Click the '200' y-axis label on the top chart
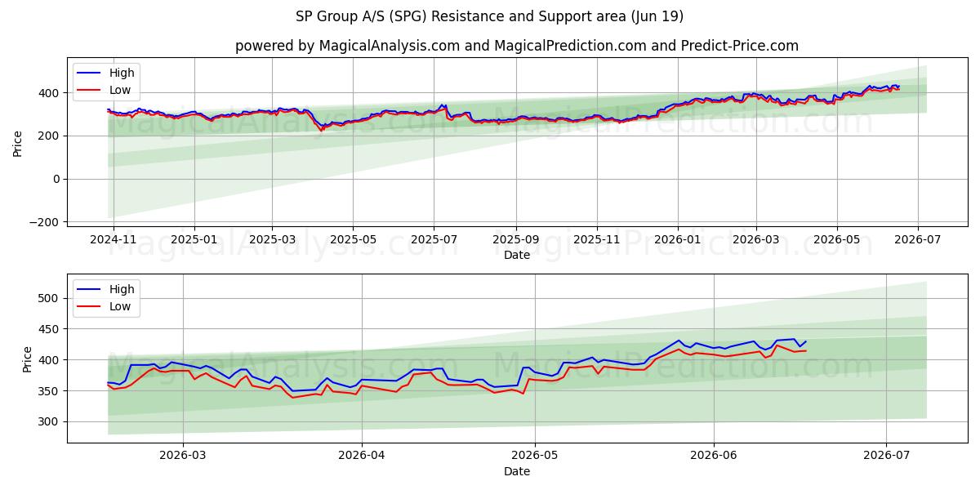The width and height of the screenshot is (980, 490). pos(51,136)
